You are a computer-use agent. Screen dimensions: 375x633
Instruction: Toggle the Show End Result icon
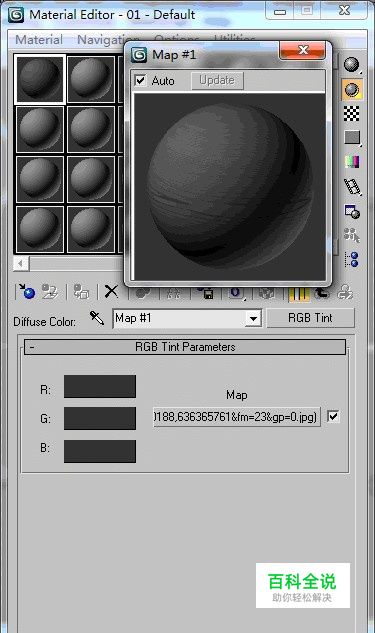click(x=299, y=293)
